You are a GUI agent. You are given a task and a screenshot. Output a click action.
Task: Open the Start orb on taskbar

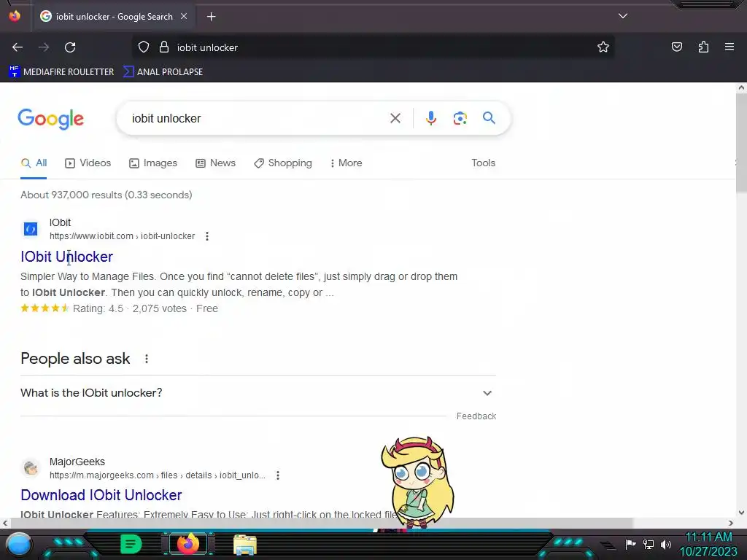point(18,544)
